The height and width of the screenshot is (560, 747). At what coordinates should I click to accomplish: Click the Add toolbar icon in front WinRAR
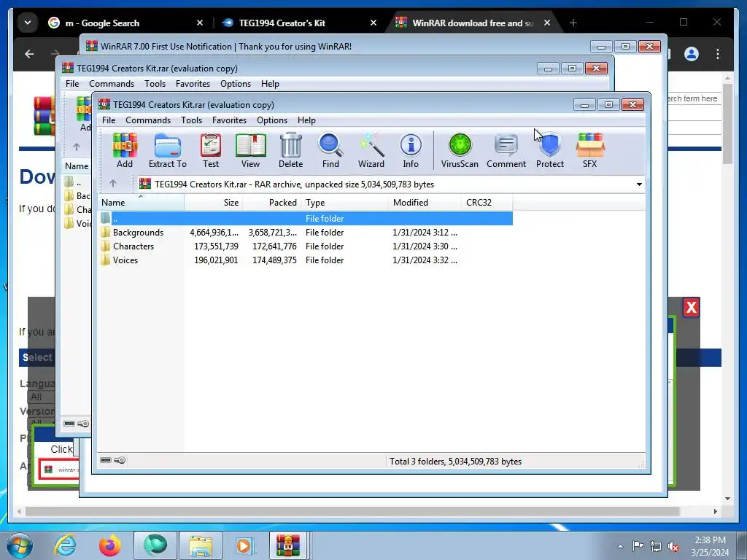click(x=125, y=150)
